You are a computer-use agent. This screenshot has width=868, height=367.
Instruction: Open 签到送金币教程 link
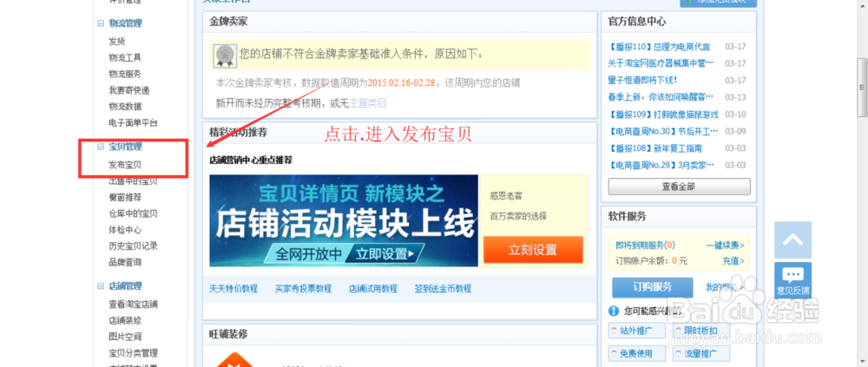point(443,289)
